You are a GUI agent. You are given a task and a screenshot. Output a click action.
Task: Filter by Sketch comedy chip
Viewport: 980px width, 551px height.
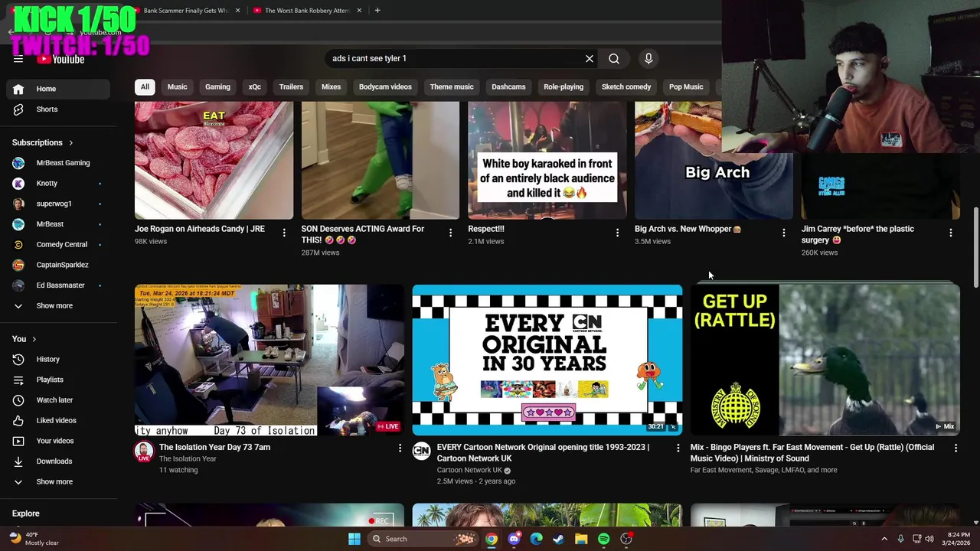pos(626,86)
